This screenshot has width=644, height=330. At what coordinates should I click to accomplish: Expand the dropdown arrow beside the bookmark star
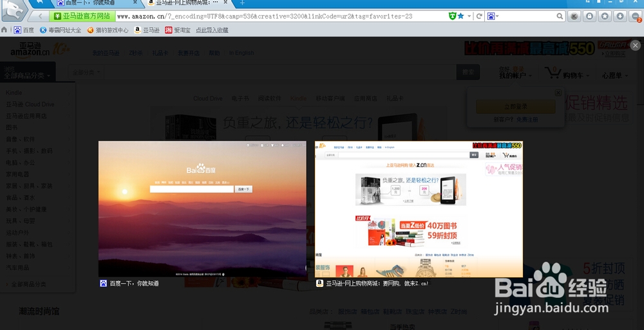click(469, 17)
